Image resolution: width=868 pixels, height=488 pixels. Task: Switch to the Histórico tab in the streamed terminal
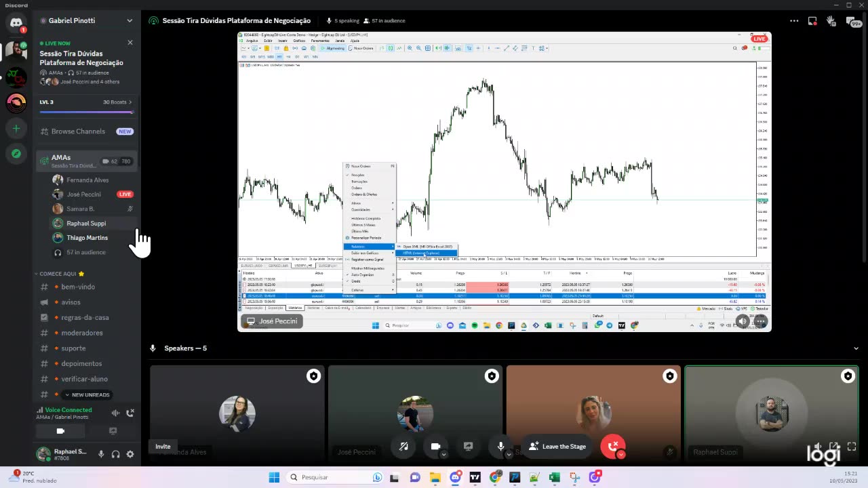(295, 308)
